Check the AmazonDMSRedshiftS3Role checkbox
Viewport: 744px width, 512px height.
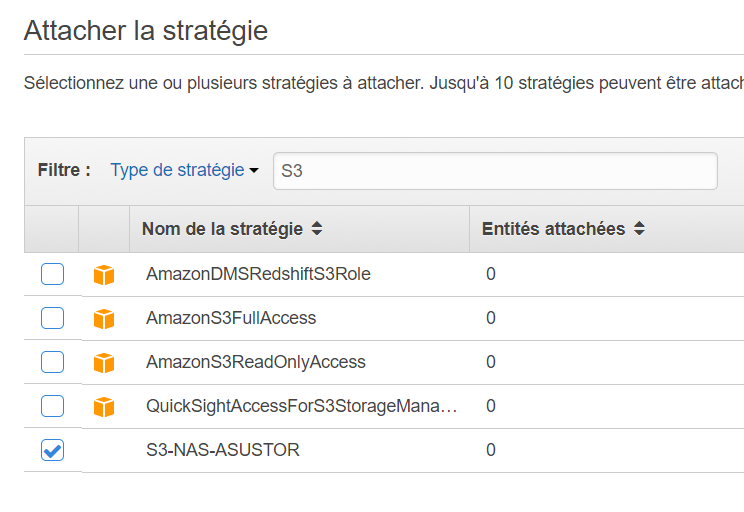pyautogui.click(x=52, y=274)
